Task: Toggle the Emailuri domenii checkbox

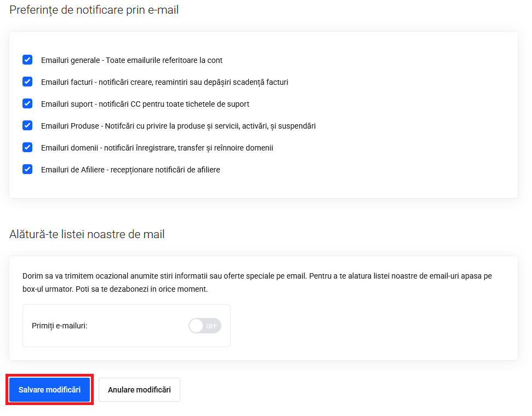Action: click(27, 147)
